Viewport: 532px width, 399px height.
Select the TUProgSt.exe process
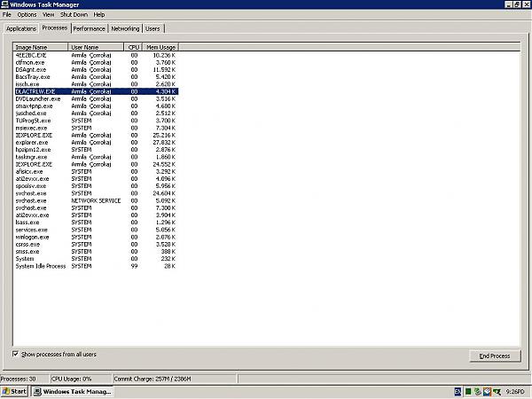[x=97, y=121]
